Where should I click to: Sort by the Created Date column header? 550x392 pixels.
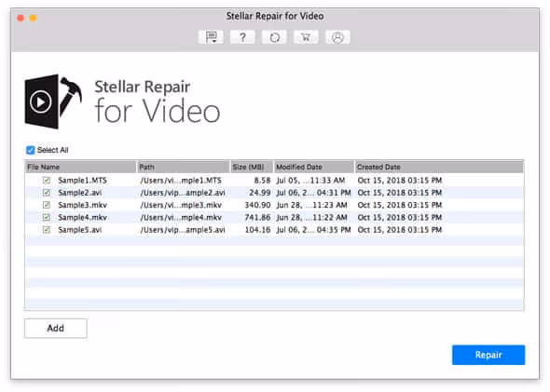(439, 167)
